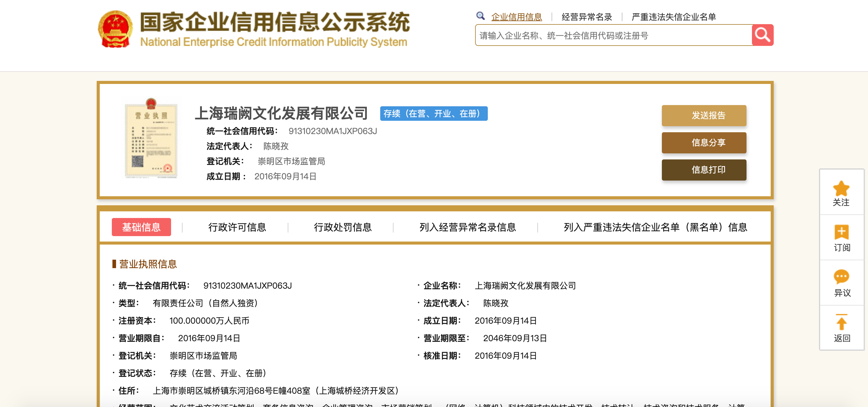This screenshot has width=868, height=407.
Task: Select the 严重违法失信企业名单 search category
Action: pos(674,17)
